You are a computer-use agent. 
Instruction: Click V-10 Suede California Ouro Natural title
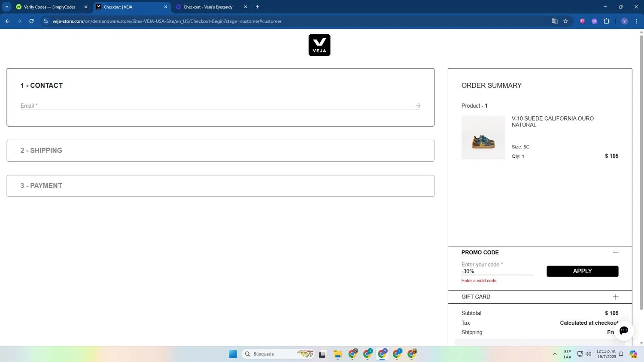553,121
